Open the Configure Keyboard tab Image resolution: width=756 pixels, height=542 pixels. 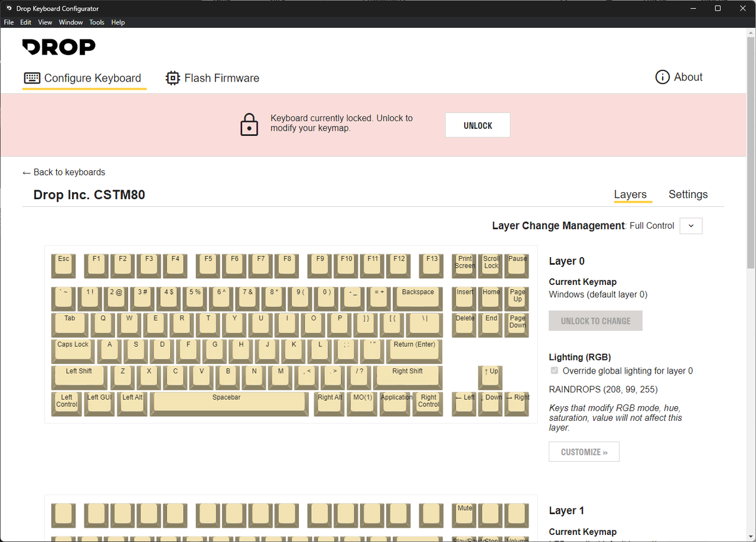point(84,78)
